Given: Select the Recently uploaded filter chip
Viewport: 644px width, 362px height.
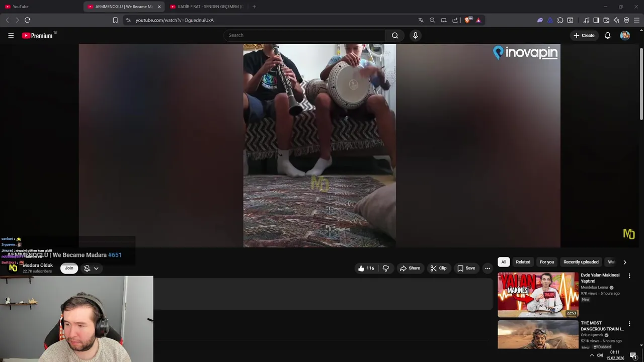Looking at the screenshot, I should [581, 262].
